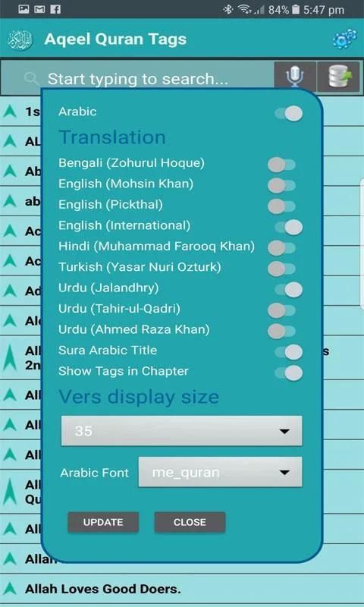Tap the database import icon

point(340,77)
